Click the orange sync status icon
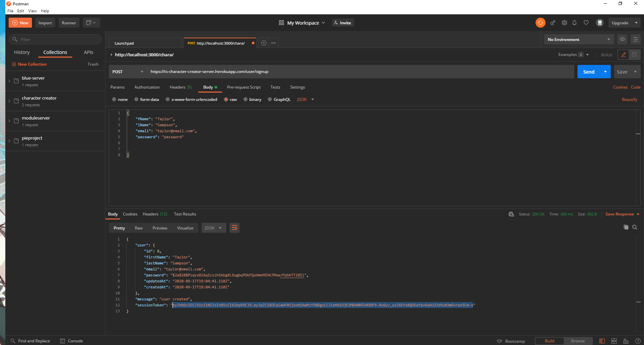The image size is (644, 345). (x=540, y=23)
